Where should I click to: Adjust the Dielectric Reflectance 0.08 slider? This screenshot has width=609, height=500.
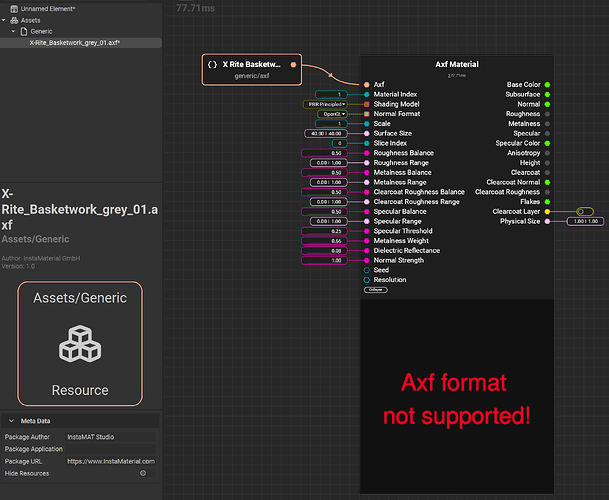[x=324, y=251]
